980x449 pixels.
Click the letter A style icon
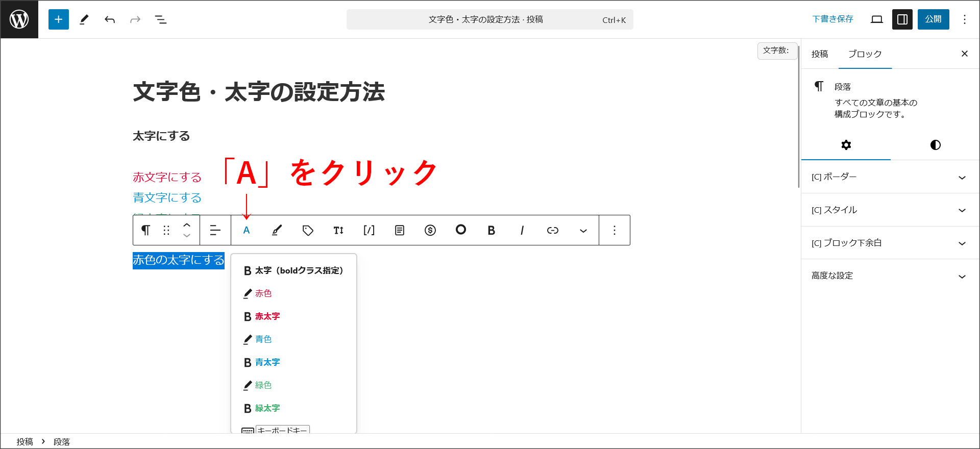247,230
